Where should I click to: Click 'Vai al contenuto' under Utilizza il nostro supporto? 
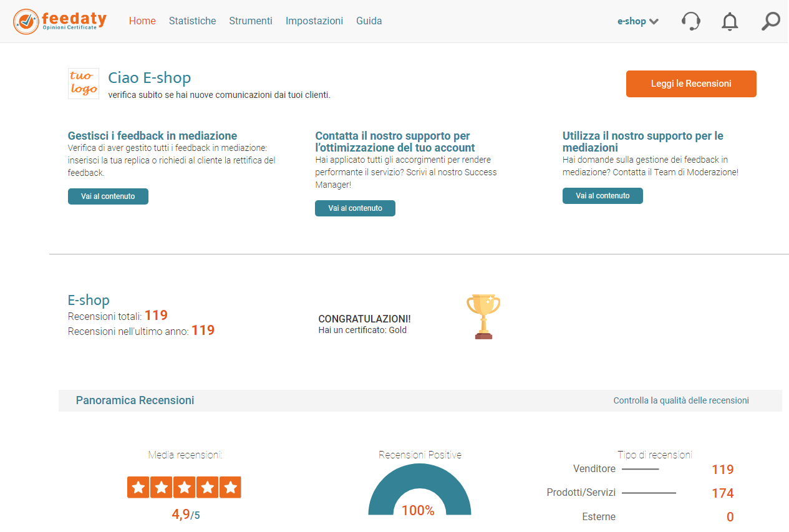[603, 196]
